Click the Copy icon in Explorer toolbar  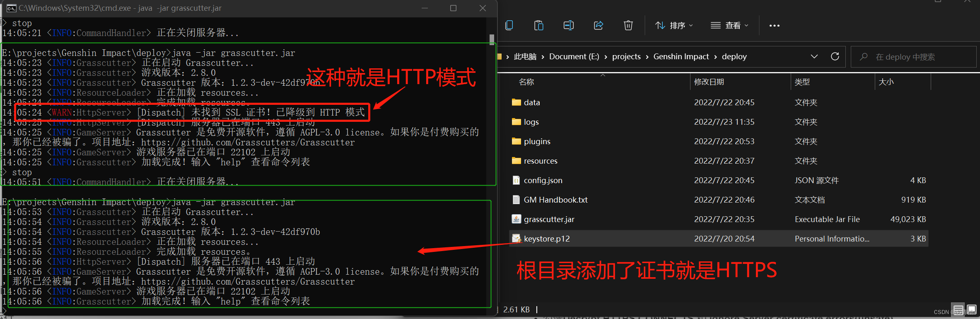pos(509,25)
